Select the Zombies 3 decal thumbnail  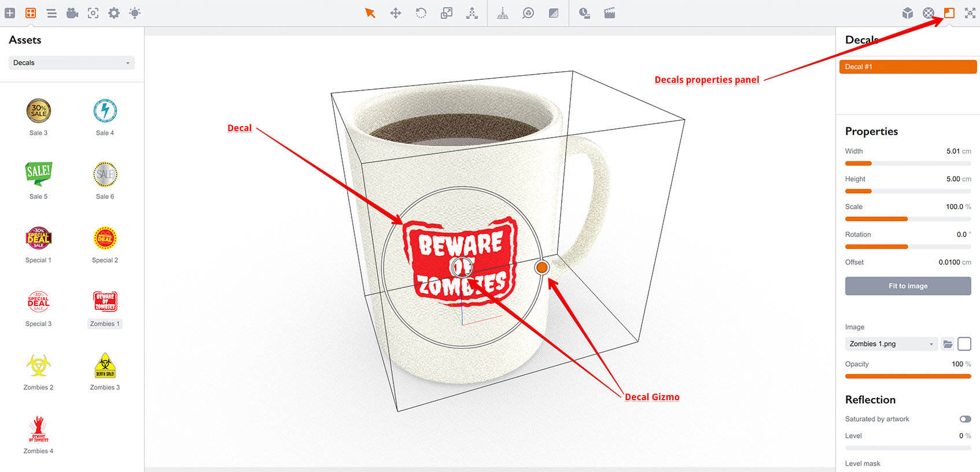(x=105, y=365)
